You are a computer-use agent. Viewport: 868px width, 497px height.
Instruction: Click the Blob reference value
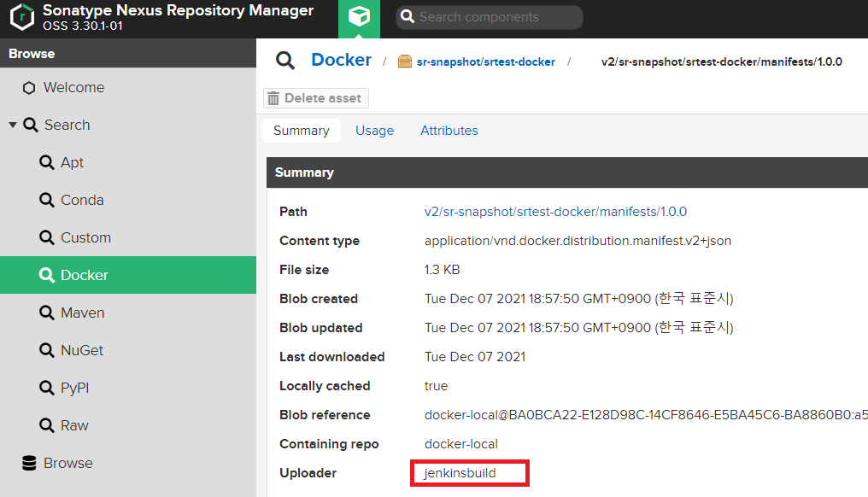point(646,415)
